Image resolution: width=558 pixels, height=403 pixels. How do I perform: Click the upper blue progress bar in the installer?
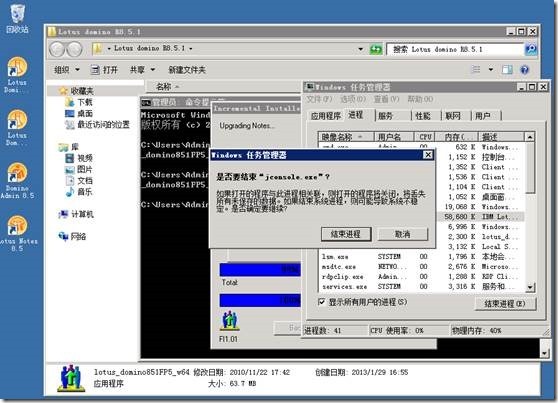(x=260, y=269)
